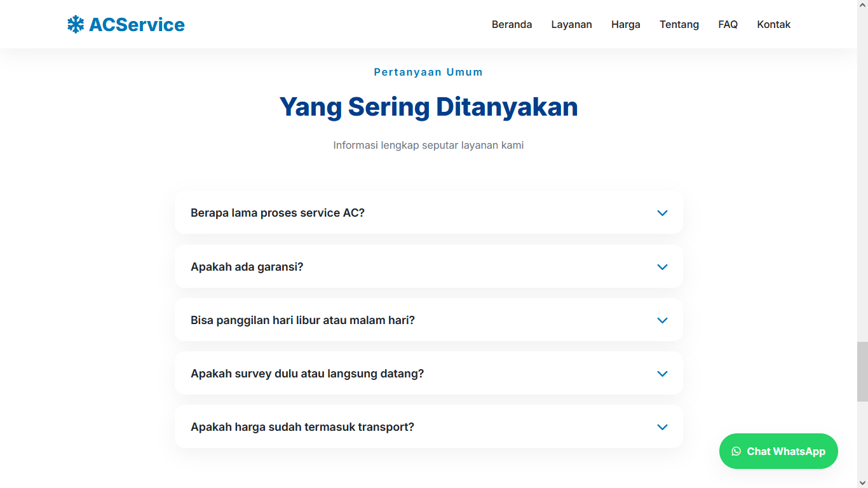Click the chevron on the hari libur question
868x488 pixels.
[x=662, y=320]
